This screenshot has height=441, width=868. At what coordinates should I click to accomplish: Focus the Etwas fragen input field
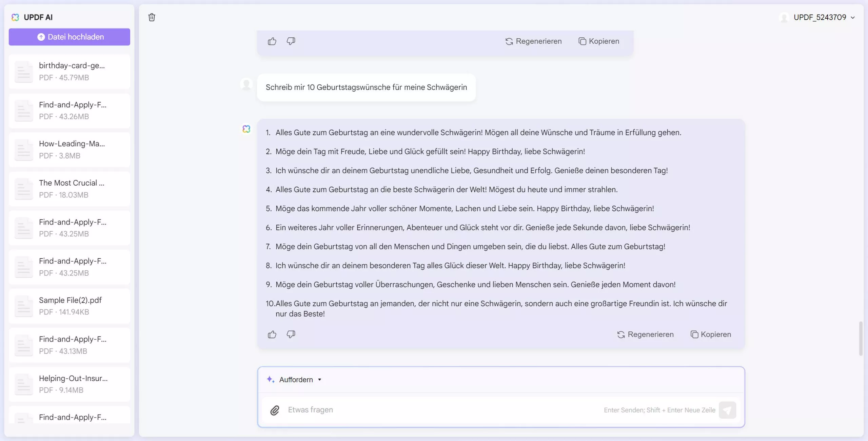(x=441, y=410)
